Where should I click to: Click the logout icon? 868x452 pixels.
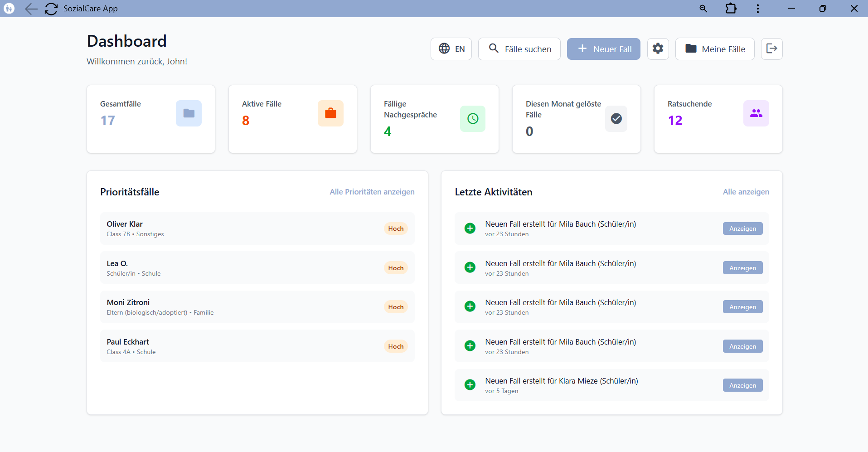(771, 49)
